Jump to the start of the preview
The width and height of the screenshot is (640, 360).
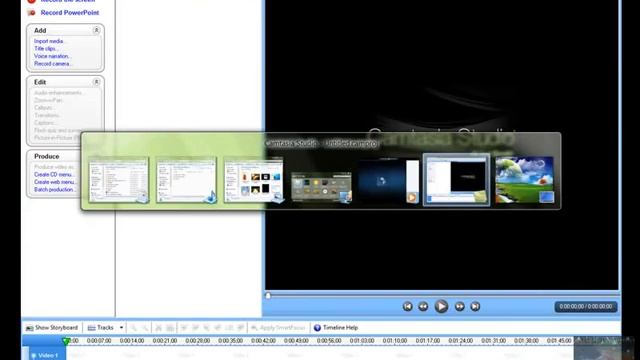point(407,307)
